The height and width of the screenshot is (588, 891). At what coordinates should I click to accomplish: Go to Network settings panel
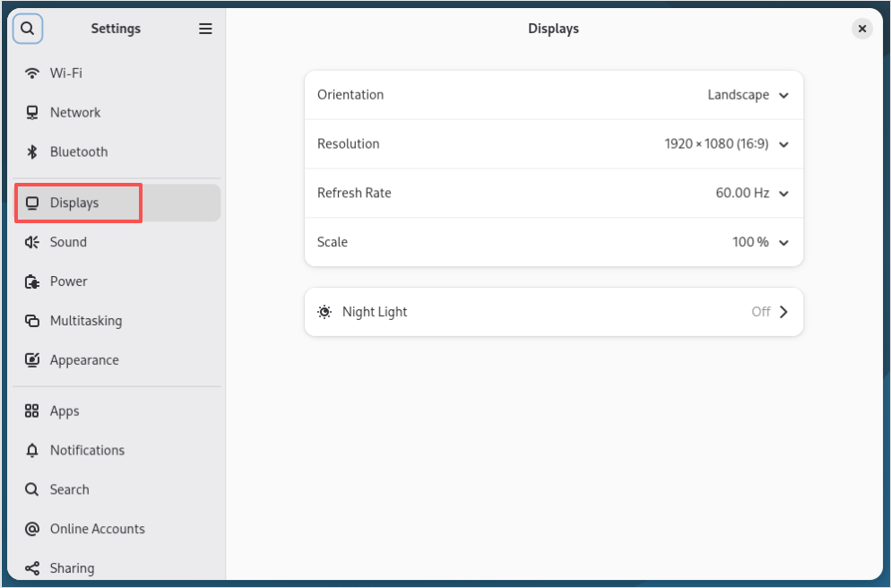coord(75,113)
